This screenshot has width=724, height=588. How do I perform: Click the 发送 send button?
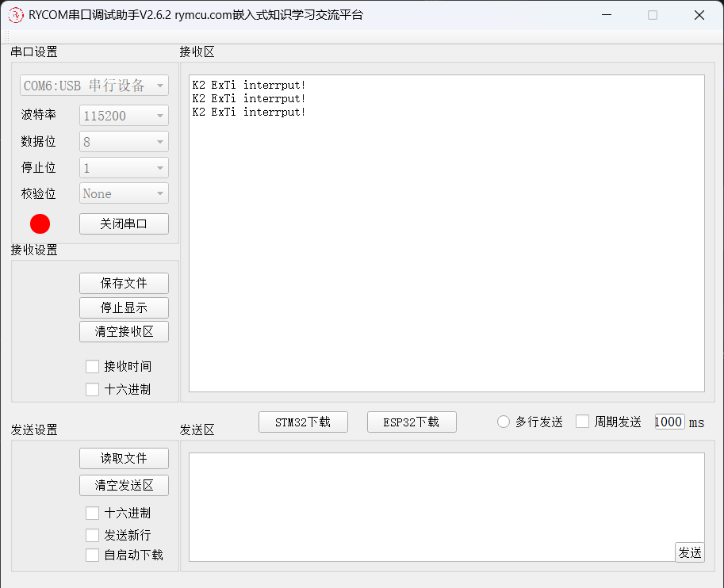pos(689,552)
